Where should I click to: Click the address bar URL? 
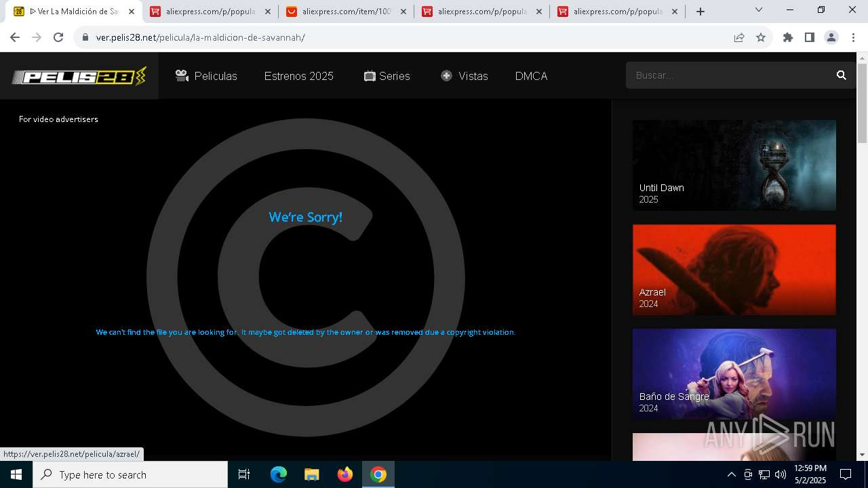click(201, 37)
